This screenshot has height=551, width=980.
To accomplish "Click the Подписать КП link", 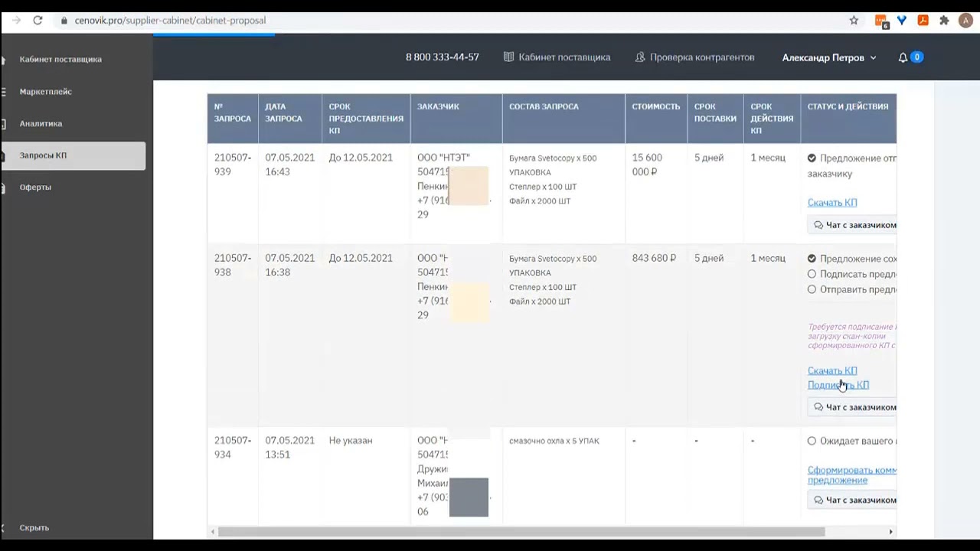I will [x=838, y=385].
